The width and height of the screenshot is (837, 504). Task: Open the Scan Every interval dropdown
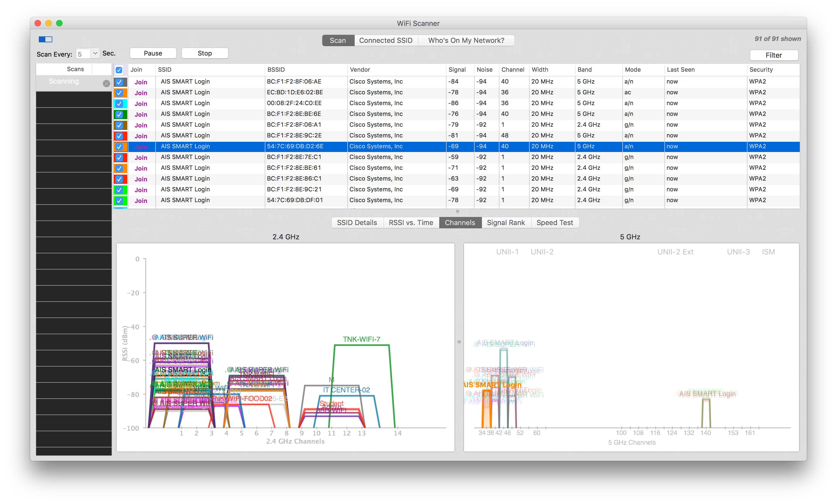pyautogui.click(x=95, y=53)
